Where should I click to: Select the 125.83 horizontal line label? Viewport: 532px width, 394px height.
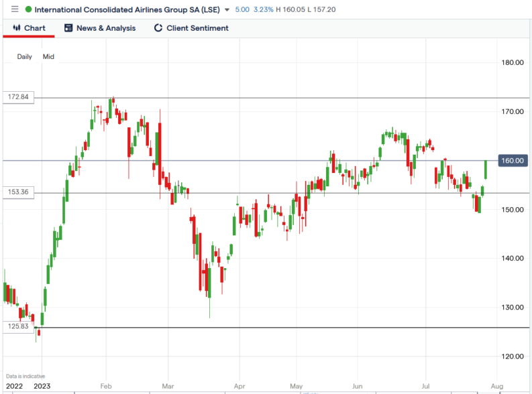[18, 327]
